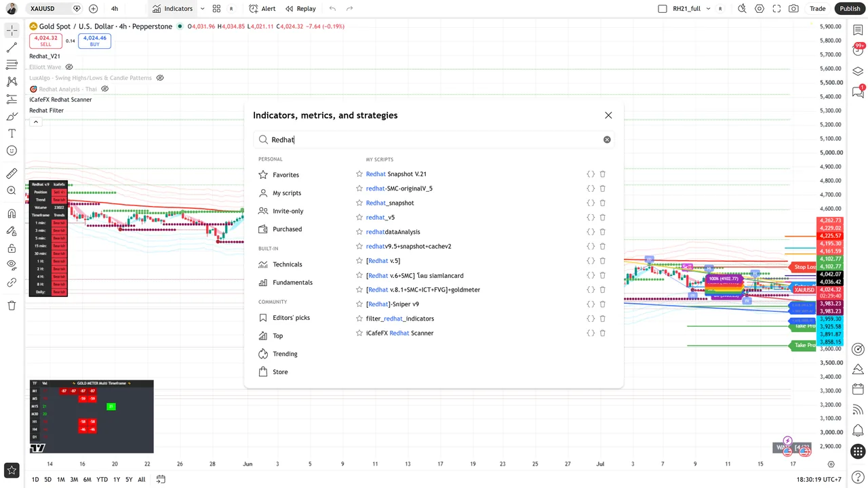Click the red SELL 4,024.32 button
868x488 pixels.
tap(45, 41)
